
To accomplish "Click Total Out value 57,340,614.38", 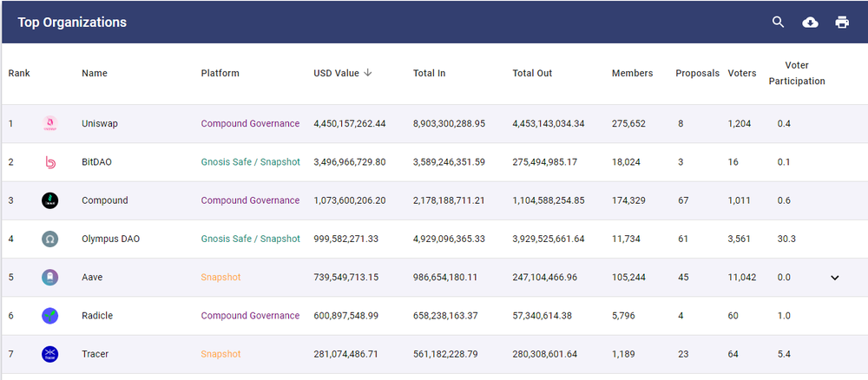I will (542, 316).
